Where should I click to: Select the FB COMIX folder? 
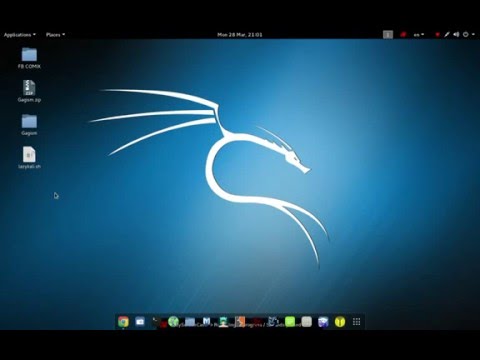click(29, 58)
